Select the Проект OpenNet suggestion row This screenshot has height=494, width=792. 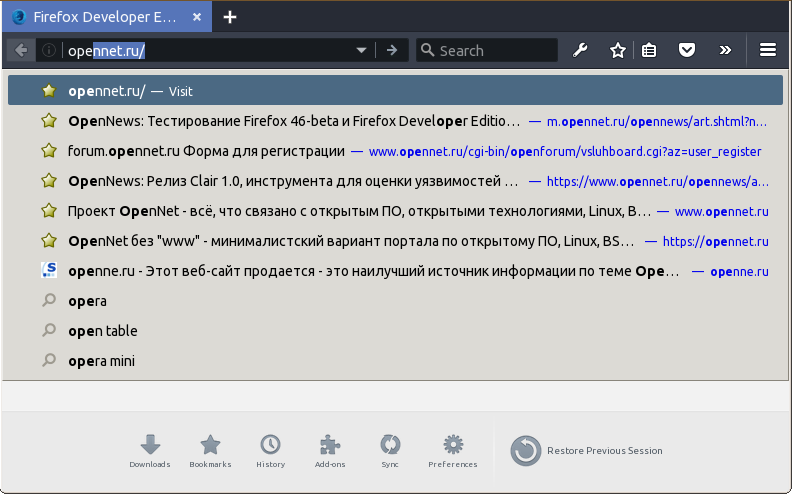point(395,211)
